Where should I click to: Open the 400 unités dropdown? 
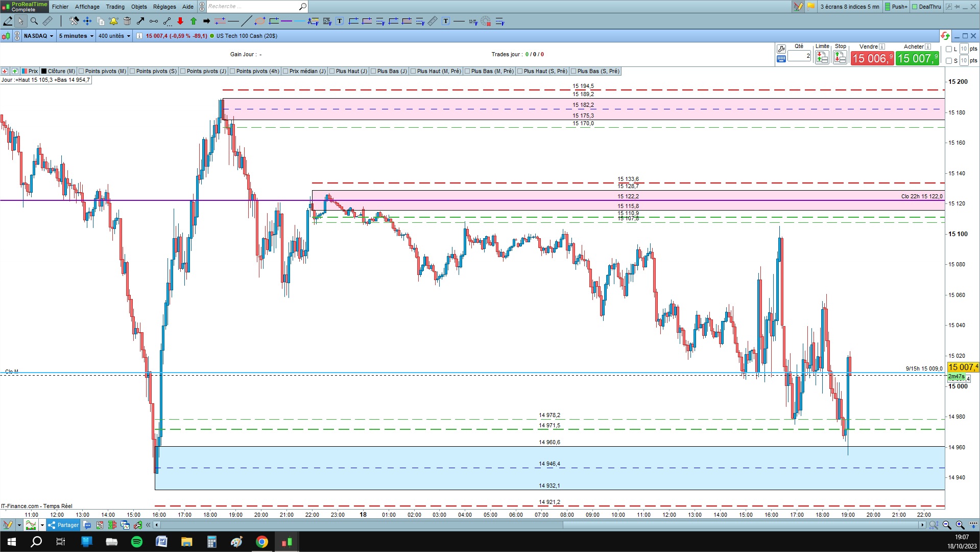coord(114,36)
